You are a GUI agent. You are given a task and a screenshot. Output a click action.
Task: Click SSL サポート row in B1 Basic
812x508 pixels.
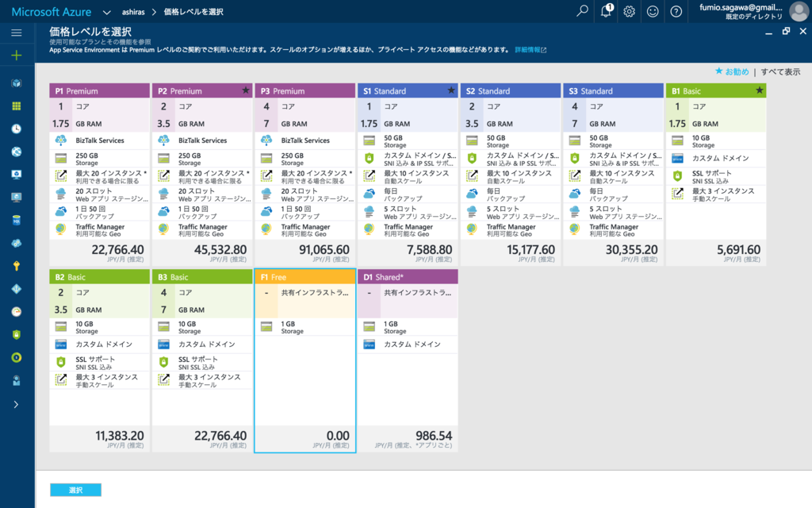pos(716,177)
